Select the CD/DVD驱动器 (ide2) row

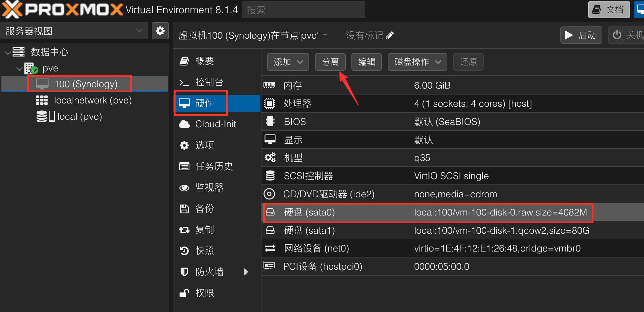(x=453, y=194)
